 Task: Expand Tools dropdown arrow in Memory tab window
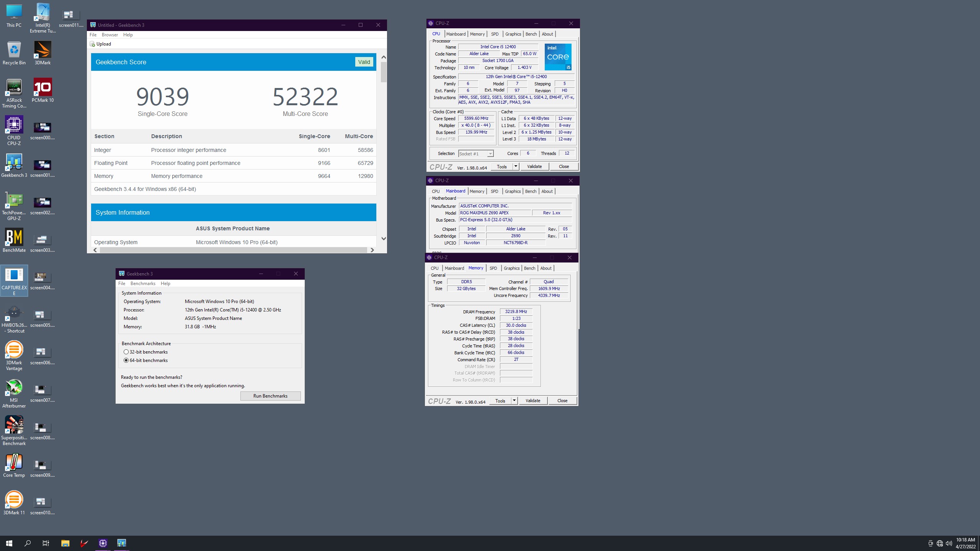[514, 401]
